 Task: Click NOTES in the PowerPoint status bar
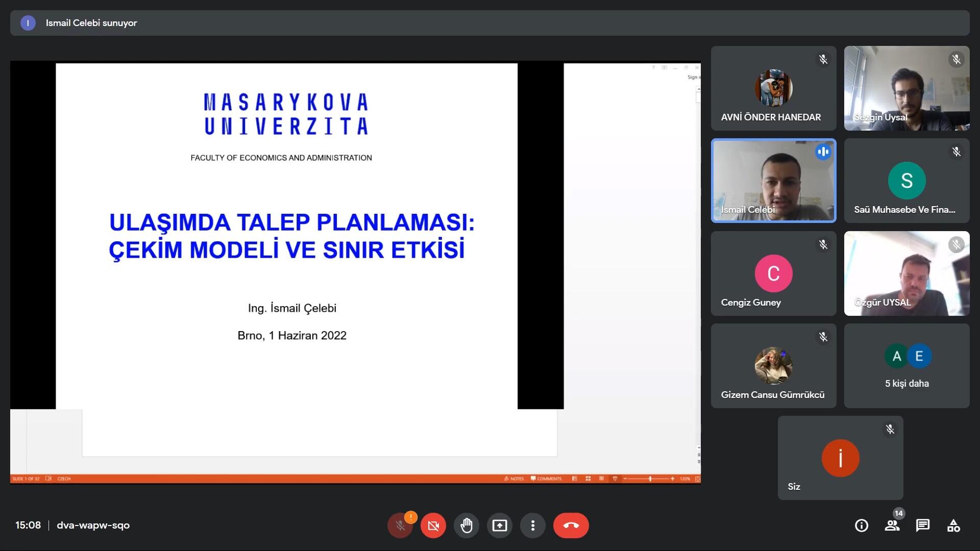pos(514,479)
